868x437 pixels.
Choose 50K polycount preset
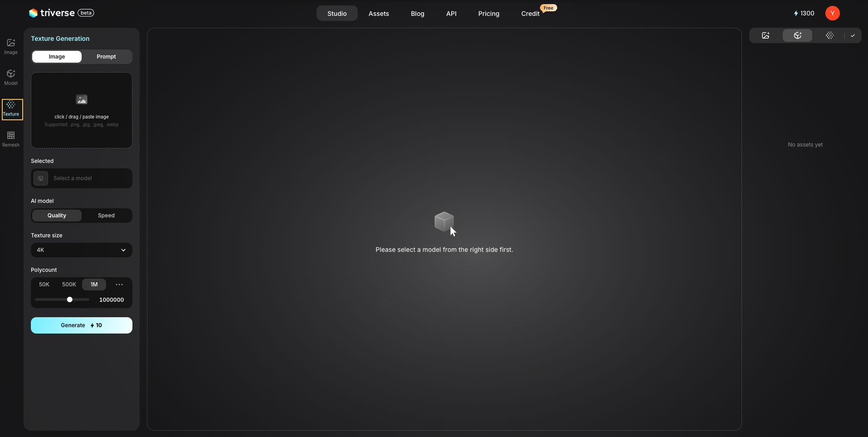click(x=44, y=285)
